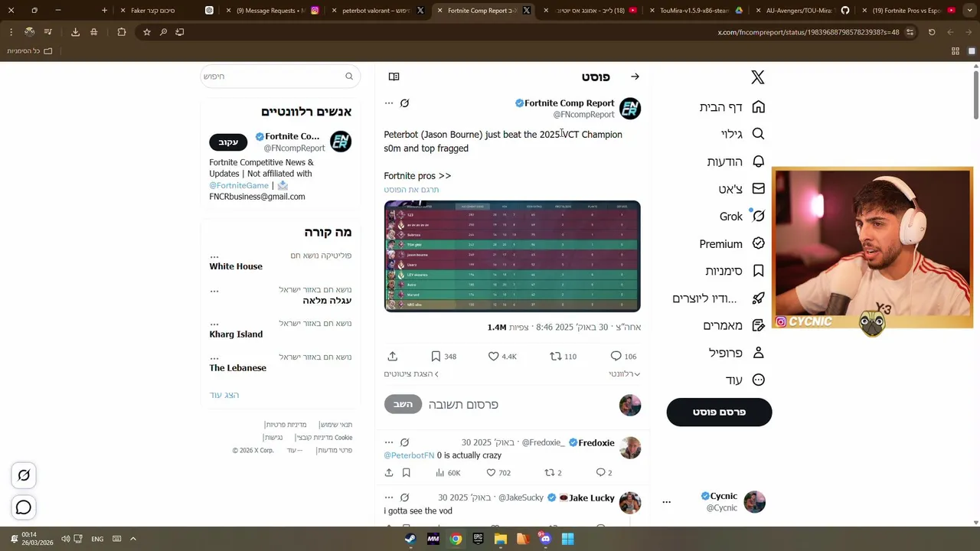Open Profile (פרופיל) in the sidebar
The width and height of the screenshot is (980, 551).
click(x=737, y=353)
